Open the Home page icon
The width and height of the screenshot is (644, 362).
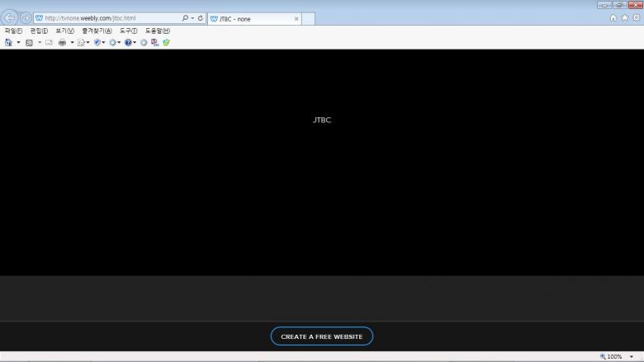tap(613, 17)
